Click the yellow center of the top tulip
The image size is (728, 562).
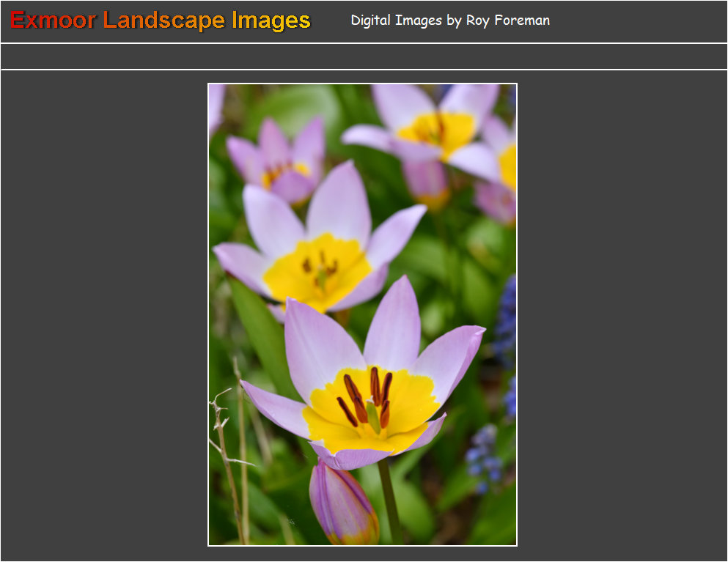pos(438,130)
